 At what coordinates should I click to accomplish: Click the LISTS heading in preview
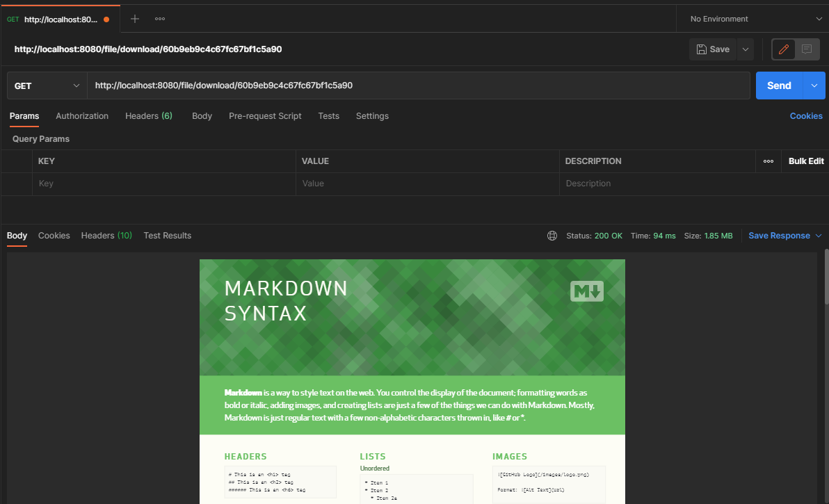(373, 457)
